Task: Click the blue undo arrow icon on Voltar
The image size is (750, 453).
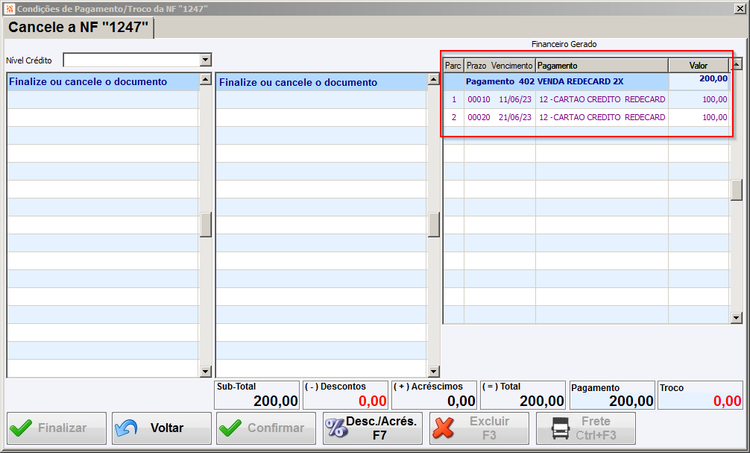Action: pyautogui.click(x=126, y=428)
